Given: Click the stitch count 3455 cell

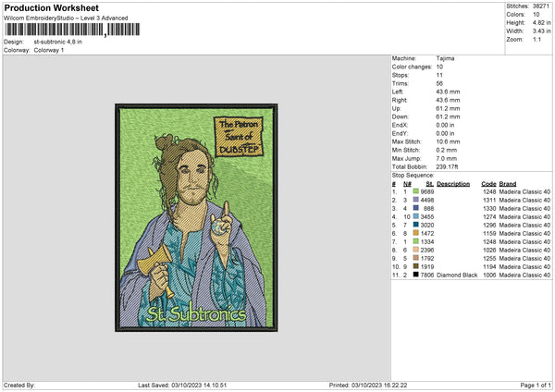Looking at the screenshot, I should point(427,217).
